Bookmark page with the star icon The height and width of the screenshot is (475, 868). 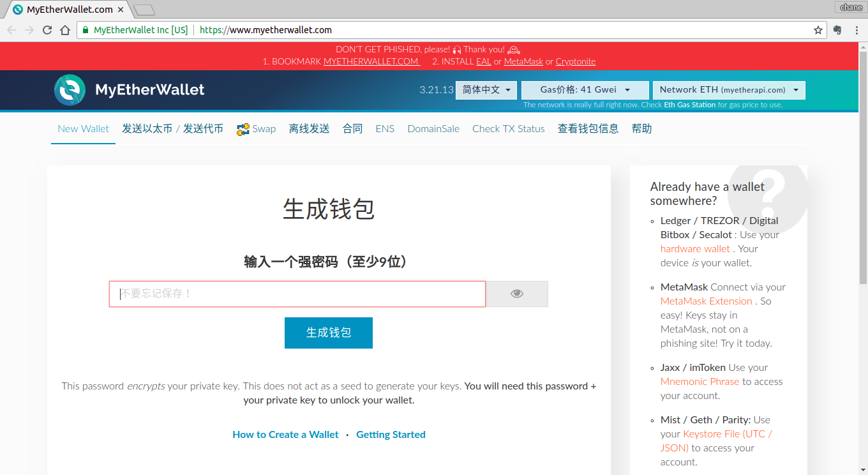(x=818, y=30)
